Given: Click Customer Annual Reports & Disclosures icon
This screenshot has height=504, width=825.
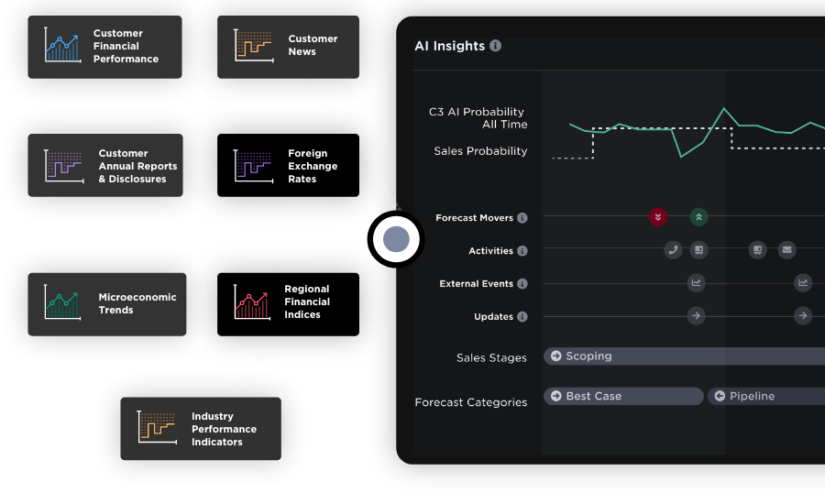Looking at the screenshot, I should (63, 166).
